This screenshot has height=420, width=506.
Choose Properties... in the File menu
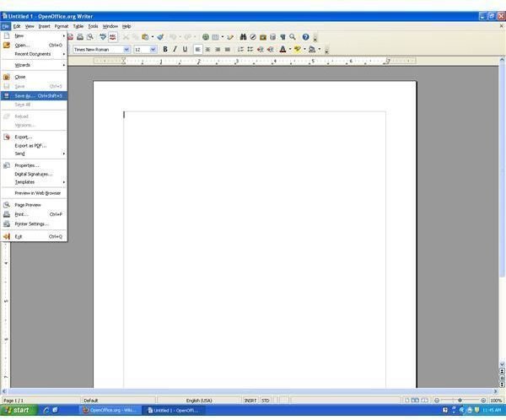click(x=34, y=165)
